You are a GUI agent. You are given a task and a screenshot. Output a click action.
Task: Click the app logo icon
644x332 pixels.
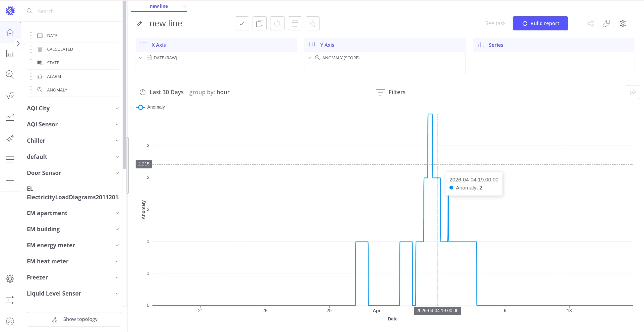point(10,11)
